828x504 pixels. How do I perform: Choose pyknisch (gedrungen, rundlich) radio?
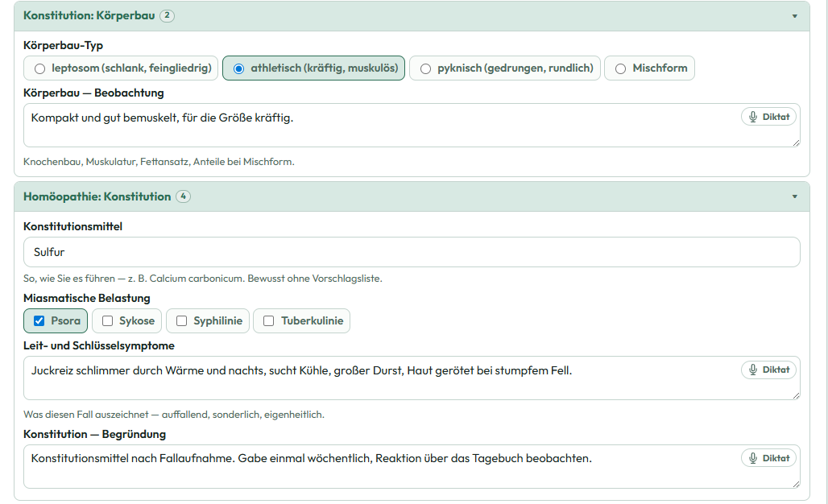[425, 68]
